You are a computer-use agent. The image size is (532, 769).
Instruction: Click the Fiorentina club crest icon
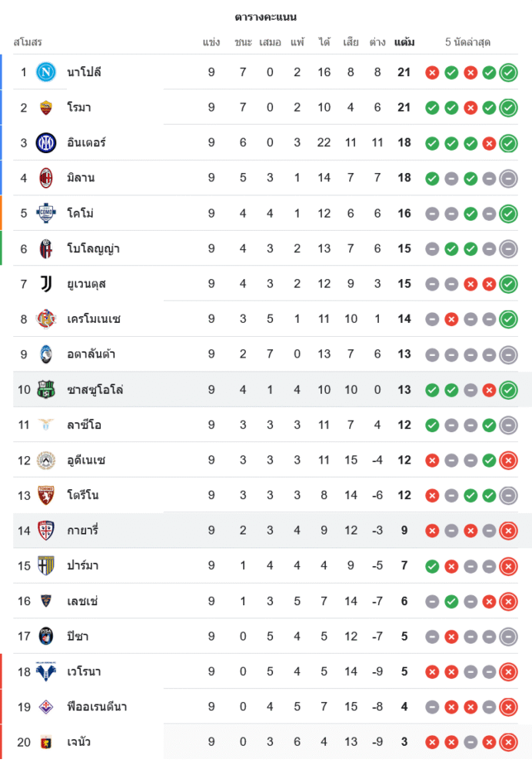coord(46,707)
